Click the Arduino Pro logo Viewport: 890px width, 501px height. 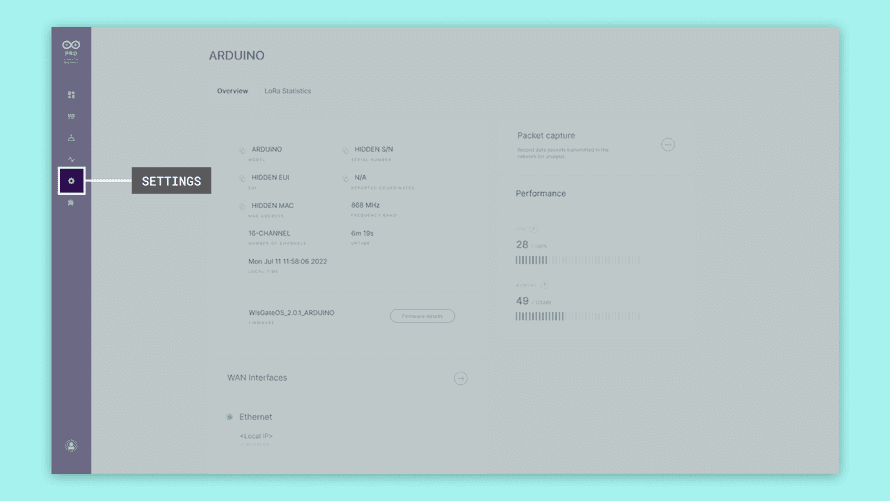(x=71, y=49)
